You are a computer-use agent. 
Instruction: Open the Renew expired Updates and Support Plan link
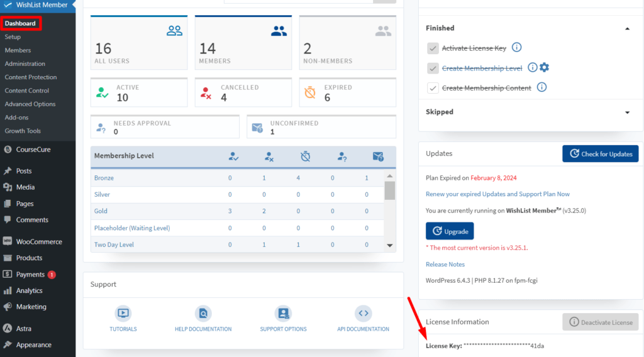[x=497, y=194]
